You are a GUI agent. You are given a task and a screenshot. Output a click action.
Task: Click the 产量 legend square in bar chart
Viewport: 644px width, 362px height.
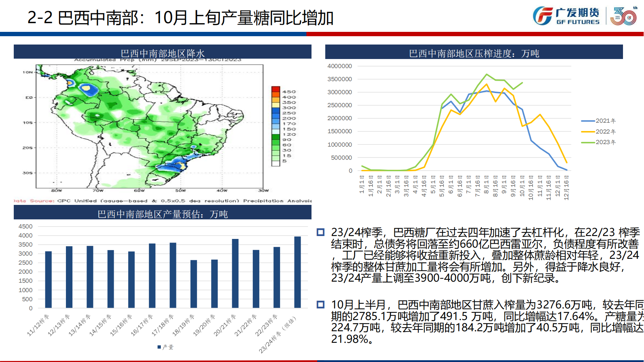(x=159, y=347)
